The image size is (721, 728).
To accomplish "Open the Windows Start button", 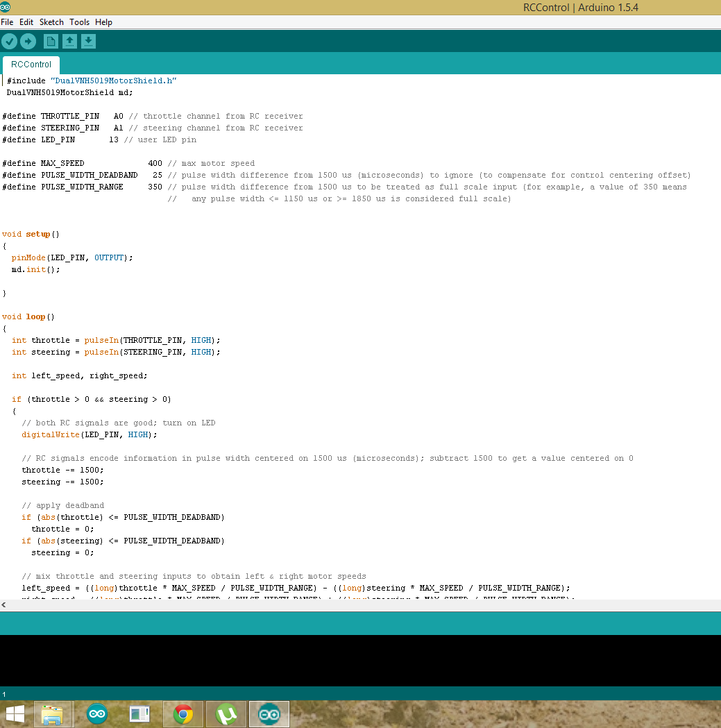I will pyautogui.click(x=15, y=714).
